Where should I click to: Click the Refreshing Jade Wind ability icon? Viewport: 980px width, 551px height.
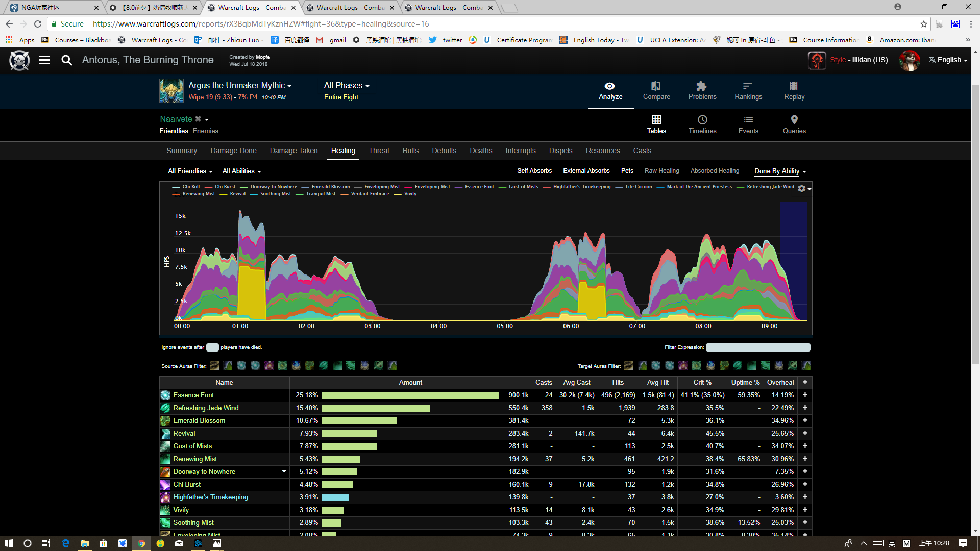[165, 408]
